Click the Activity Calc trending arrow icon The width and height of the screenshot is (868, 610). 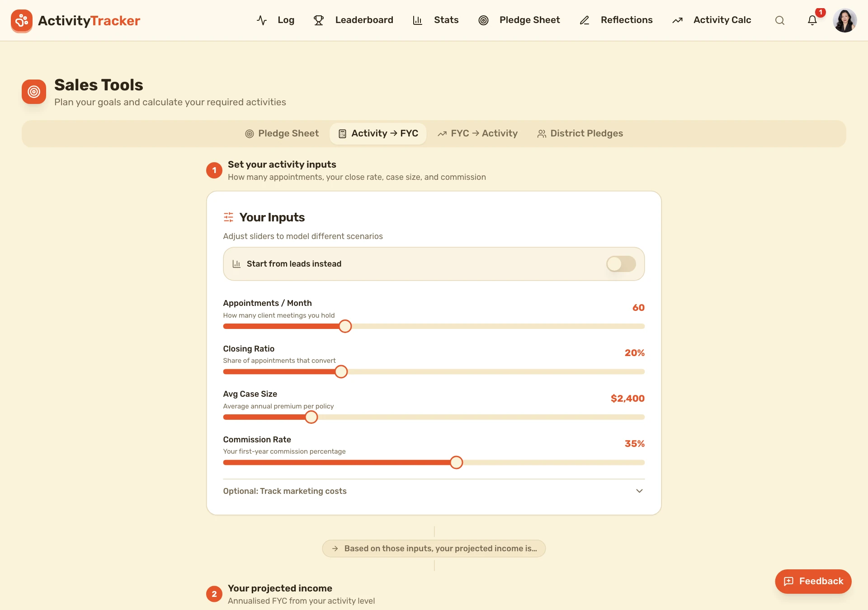pos(677,20)
